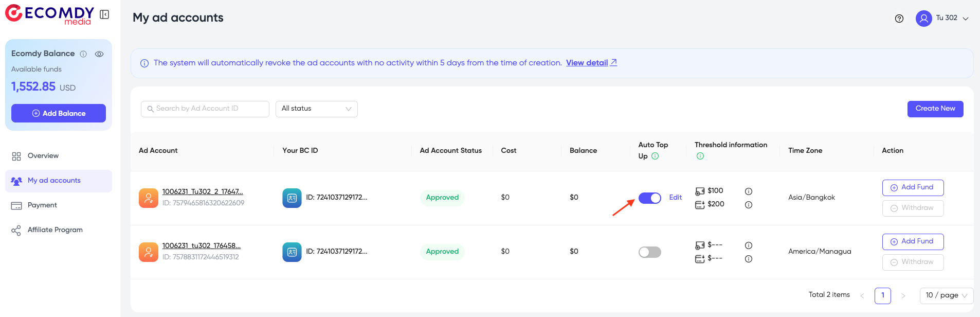980x317 pixels.
Task: Open Affiliate Program in the sidebar
Action: click(55, 230)
